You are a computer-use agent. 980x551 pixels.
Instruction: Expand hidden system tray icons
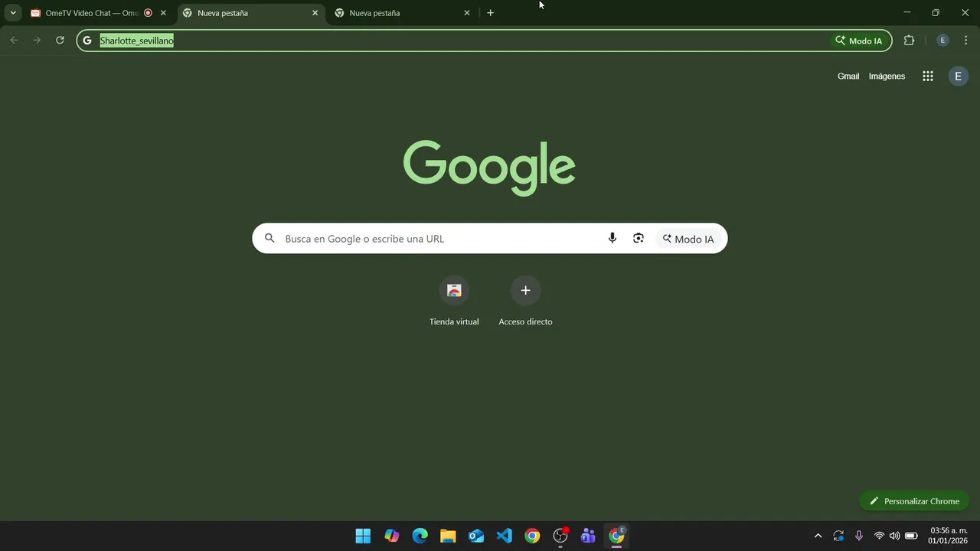(818, 536)
